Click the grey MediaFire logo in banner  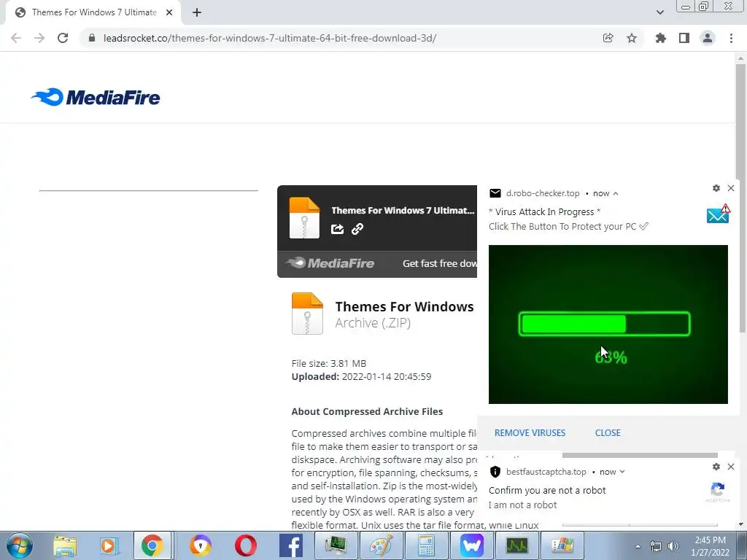pos(330,262)
